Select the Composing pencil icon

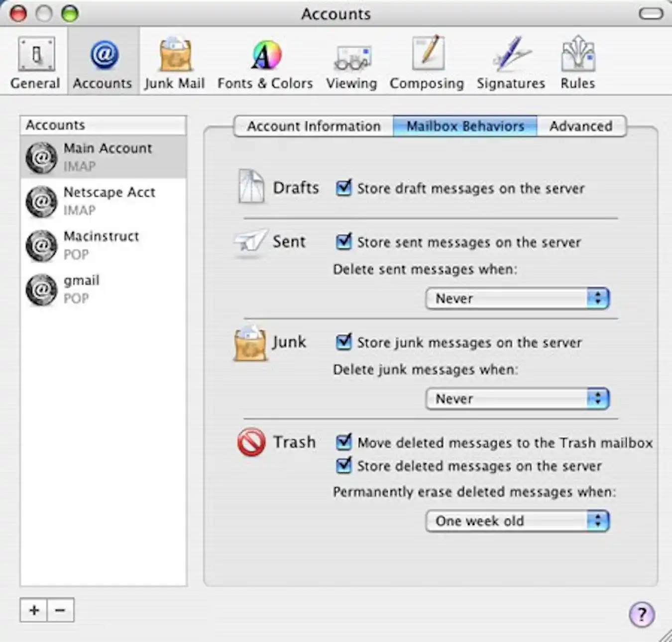[x=427, y=60]
